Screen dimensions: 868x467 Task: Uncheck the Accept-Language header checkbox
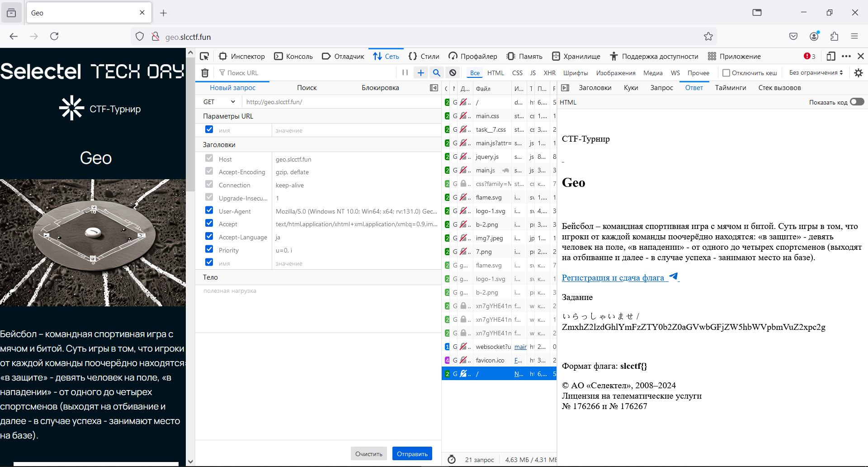209,236
